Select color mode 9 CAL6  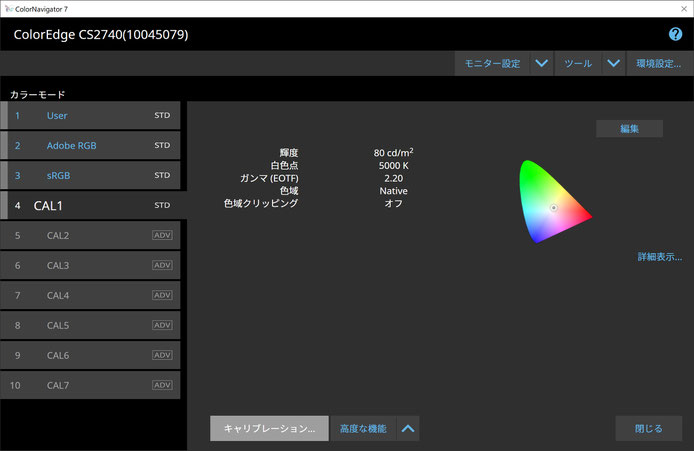(90, 355)
